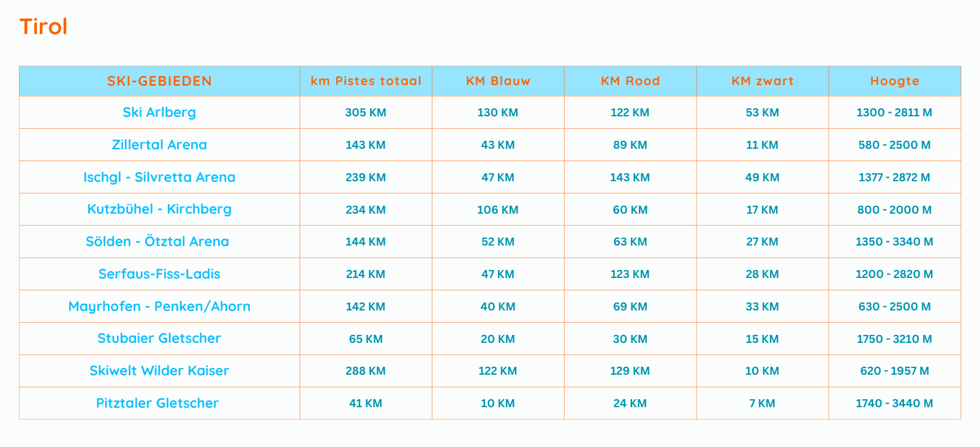
Task: Select the 305 KM total cell
Action: tap(366, 113)
